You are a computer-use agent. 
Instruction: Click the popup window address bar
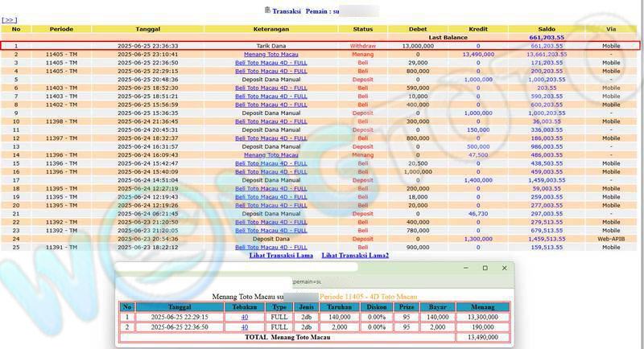pos(314,282)
